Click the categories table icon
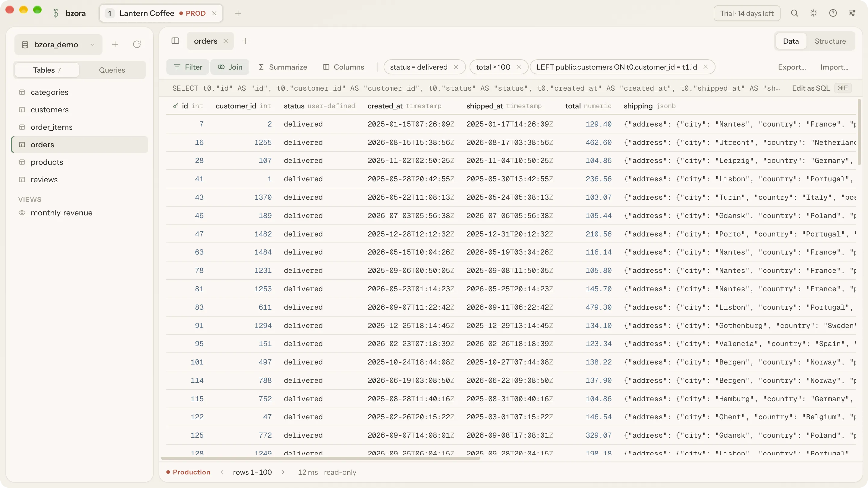This screenshot has width=868, height=488. pyautogui.click(x=22, y=92)
